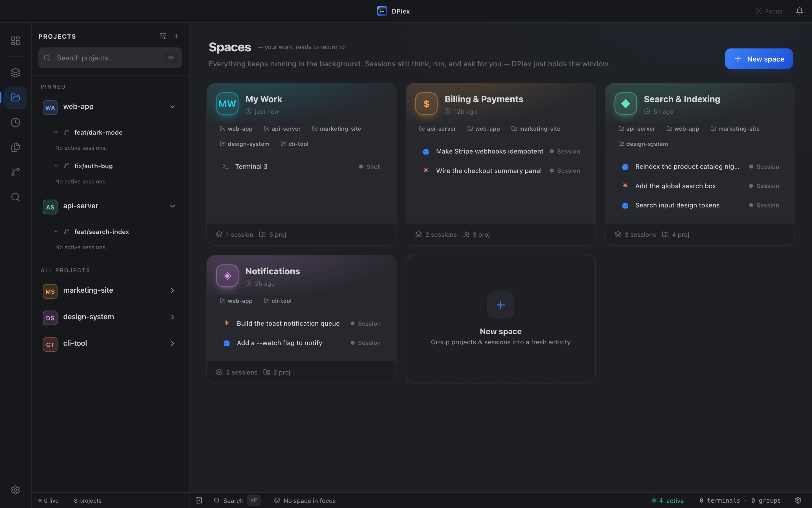The image size is (812, 508).
Task: Open Search input design tokens session
Action: (700, 205)
